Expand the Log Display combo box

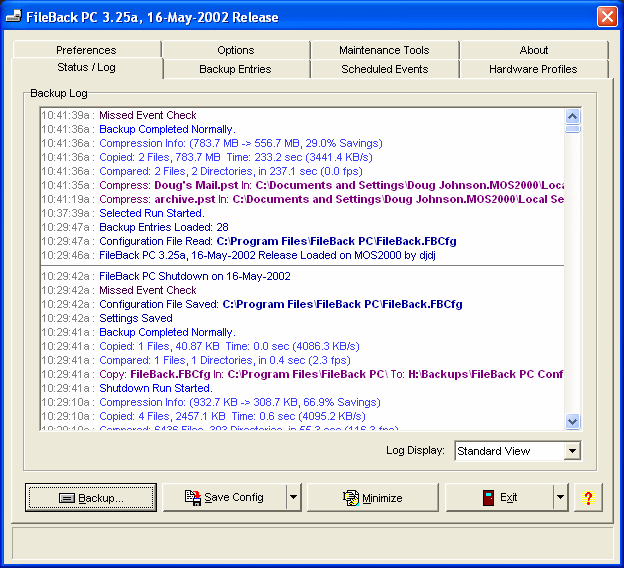572,451
